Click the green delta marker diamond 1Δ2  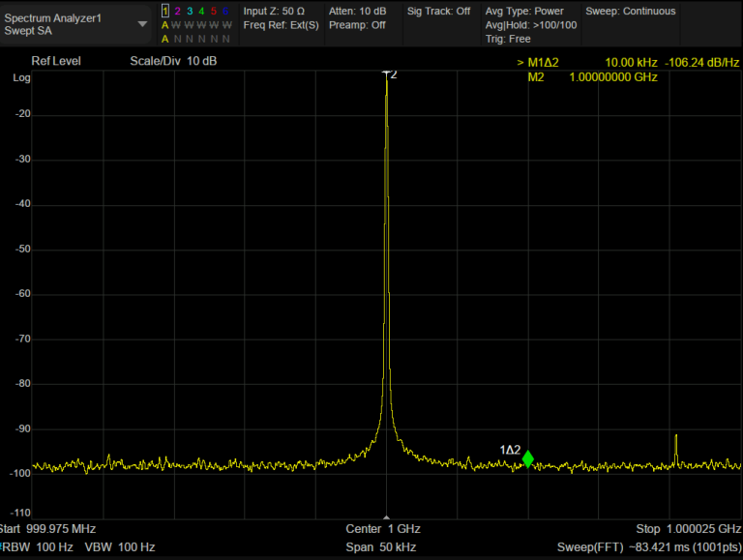pos(527,459)
